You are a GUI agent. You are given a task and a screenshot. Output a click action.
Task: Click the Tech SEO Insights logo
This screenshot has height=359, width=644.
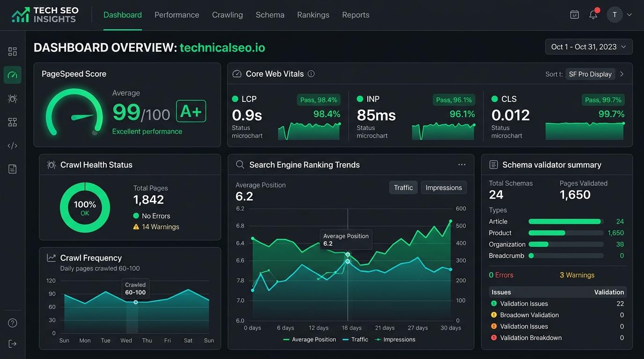point(45,15)
